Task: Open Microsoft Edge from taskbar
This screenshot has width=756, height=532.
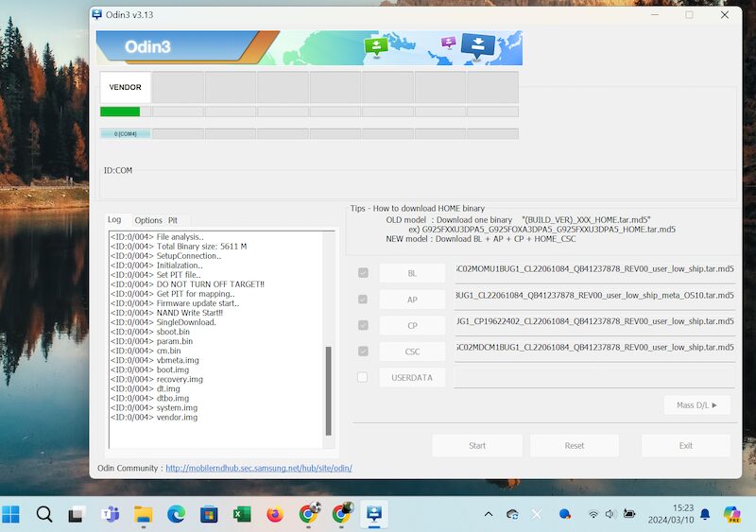Action: click(176, 514)
